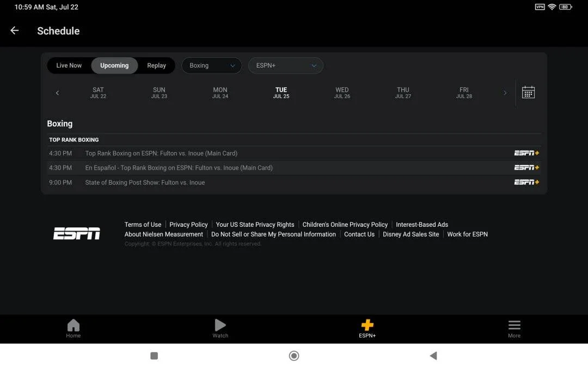This screenshot has height=368, width=588.
Task: Tap ESPN+ logo on Fulton vs. Inoue Main Card row
Action: pos(526,153)
